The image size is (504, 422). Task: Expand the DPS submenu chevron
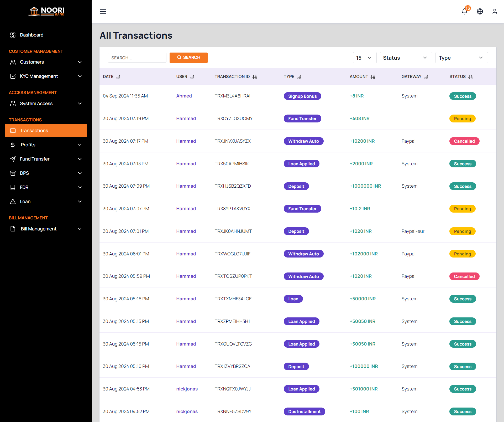click(x=80, y=173)
